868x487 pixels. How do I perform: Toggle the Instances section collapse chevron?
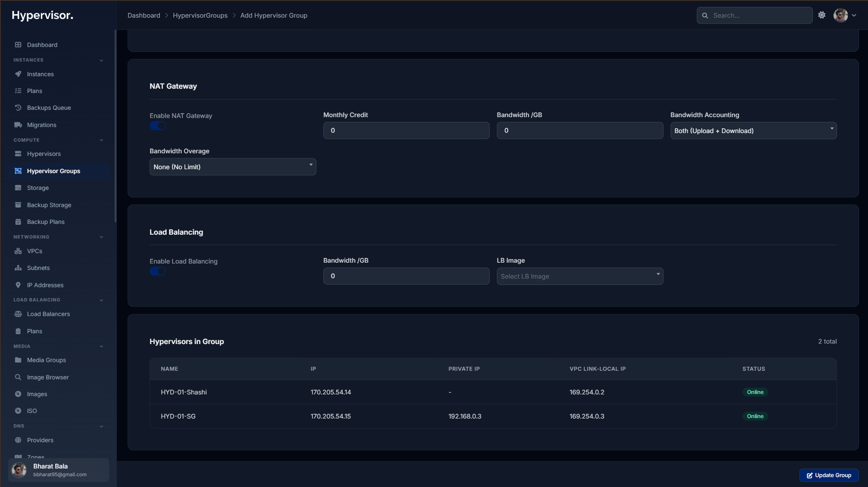[x=101, y=60]
